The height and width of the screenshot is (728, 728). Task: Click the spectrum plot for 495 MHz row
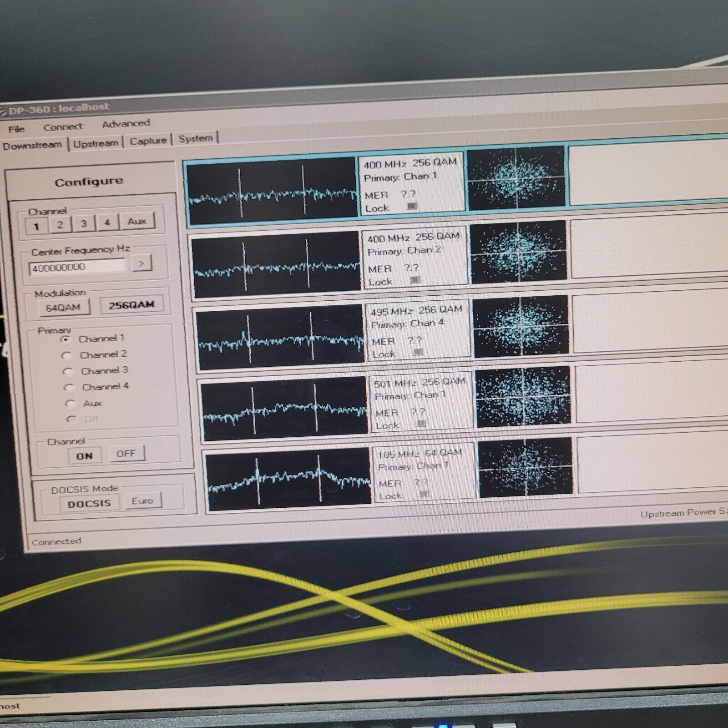coord(280,336)
